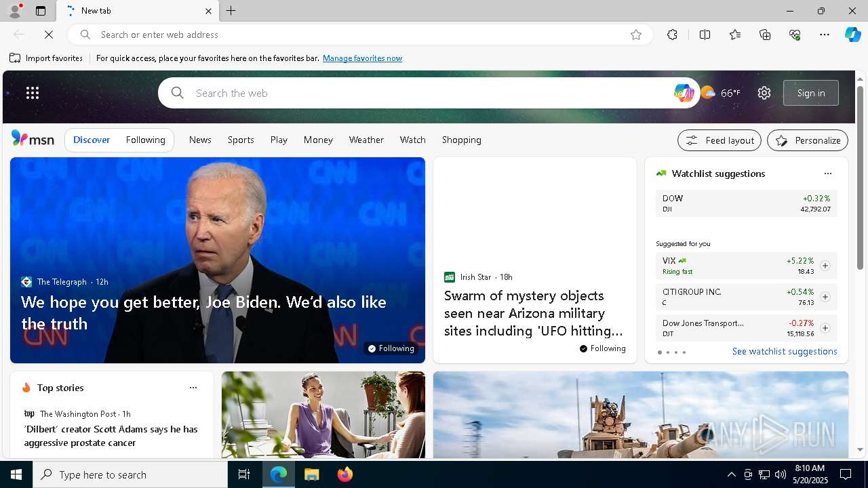Image resolution: width=868 pixels, height=488 pixels.
Task: Open the military tank thumbnail
Action: tap(641, 415)
